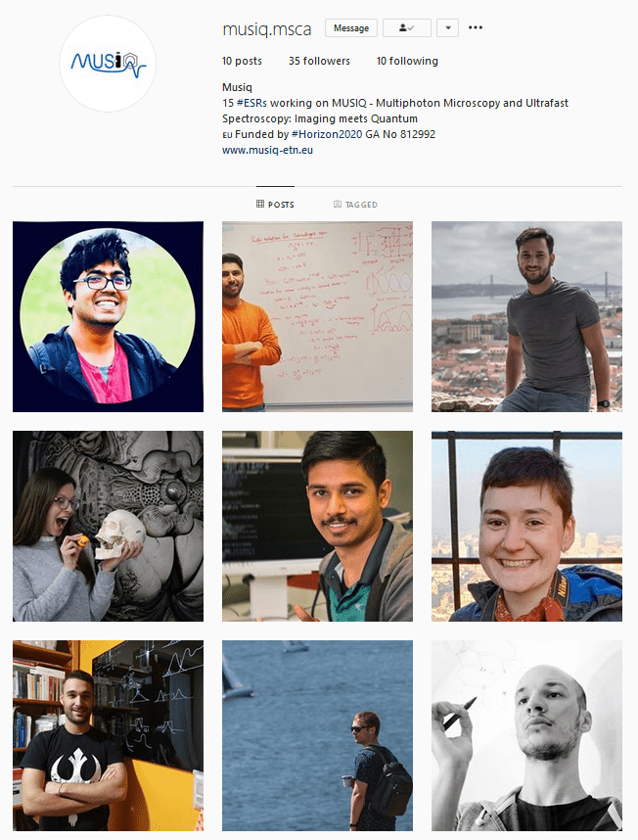Open the whiteboard post with orange sweater
This screenshot has height=840, width=638.
(317, 316)
